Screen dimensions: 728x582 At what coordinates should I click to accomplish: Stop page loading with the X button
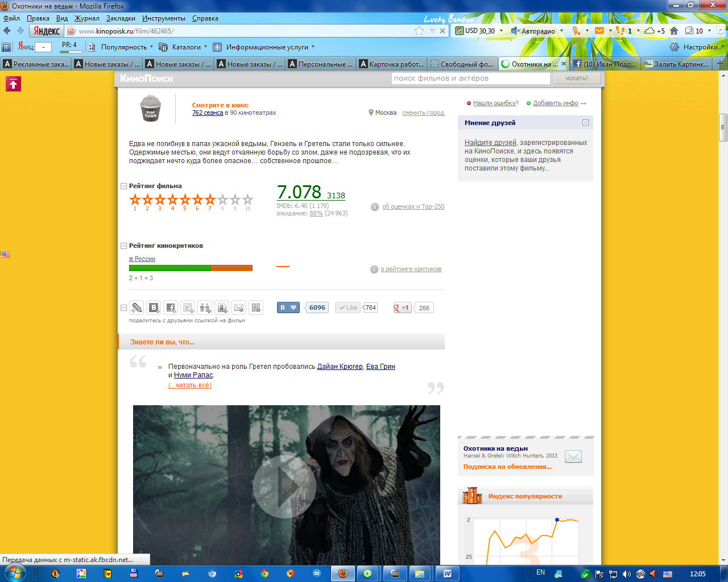[442, 31]
